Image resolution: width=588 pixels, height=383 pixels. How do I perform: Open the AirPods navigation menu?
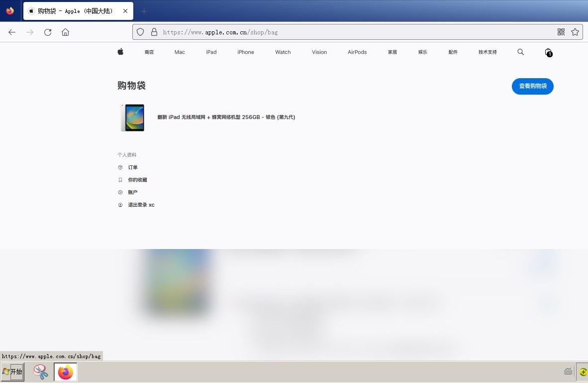click(x=357, y=52)
